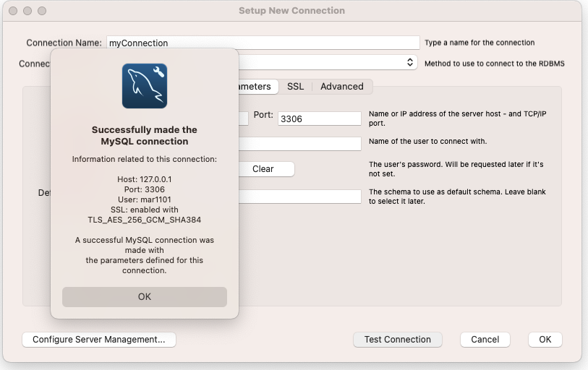Focus the Connection Name field
This screenshot has width=588, height=370.
263,43
